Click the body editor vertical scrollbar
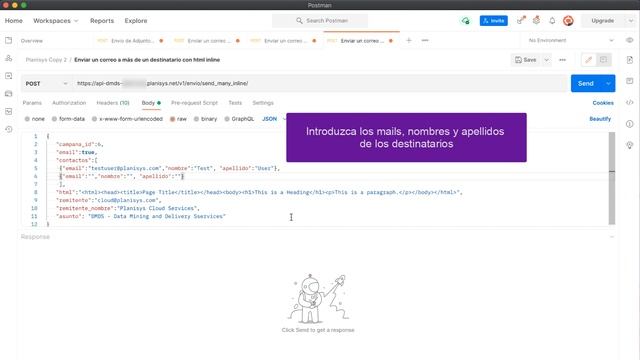 (611, 178)
